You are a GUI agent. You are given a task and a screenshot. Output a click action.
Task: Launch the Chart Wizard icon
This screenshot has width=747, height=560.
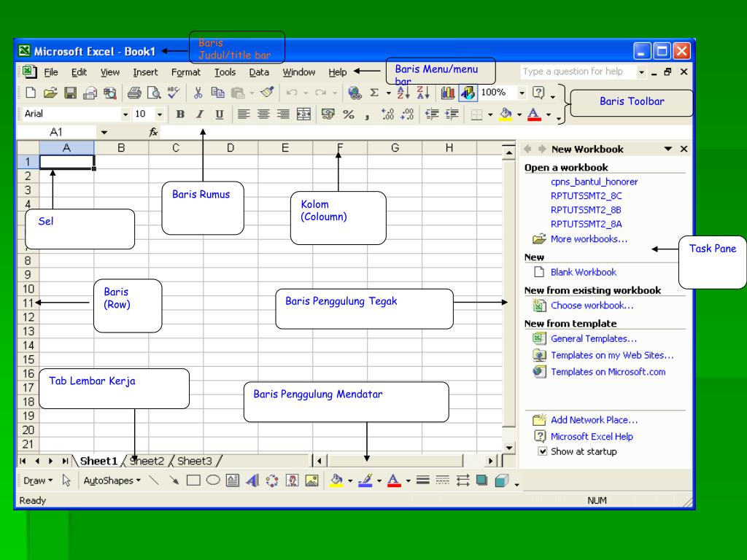447,93
